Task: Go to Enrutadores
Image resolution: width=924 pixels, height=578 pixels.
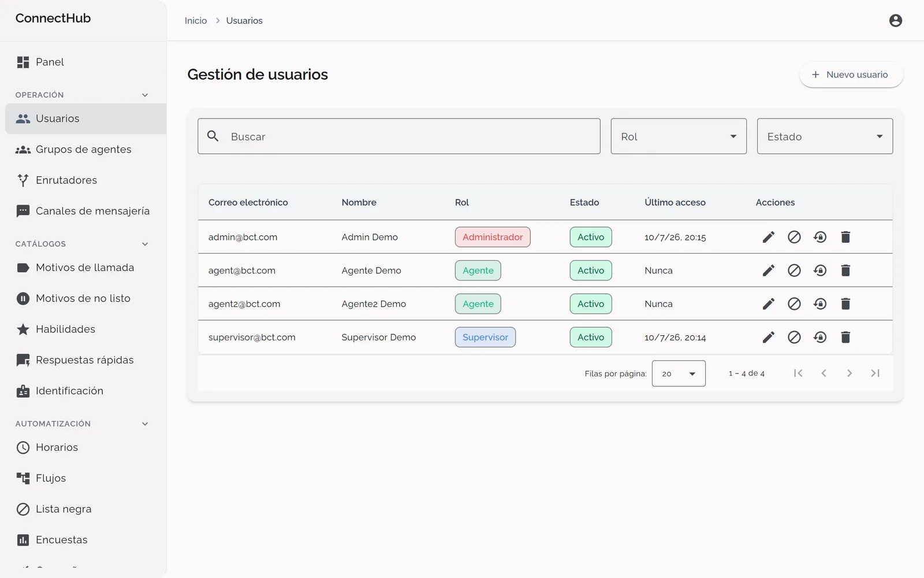Action: (x=85, y=180)
